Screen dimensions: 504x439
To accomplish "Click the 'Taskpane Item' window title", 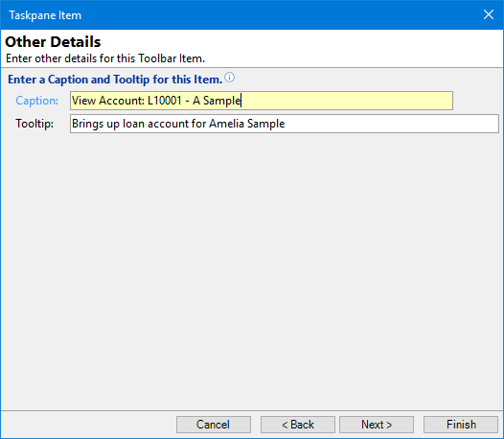I will pyautogui.click(x=45, y=15).
